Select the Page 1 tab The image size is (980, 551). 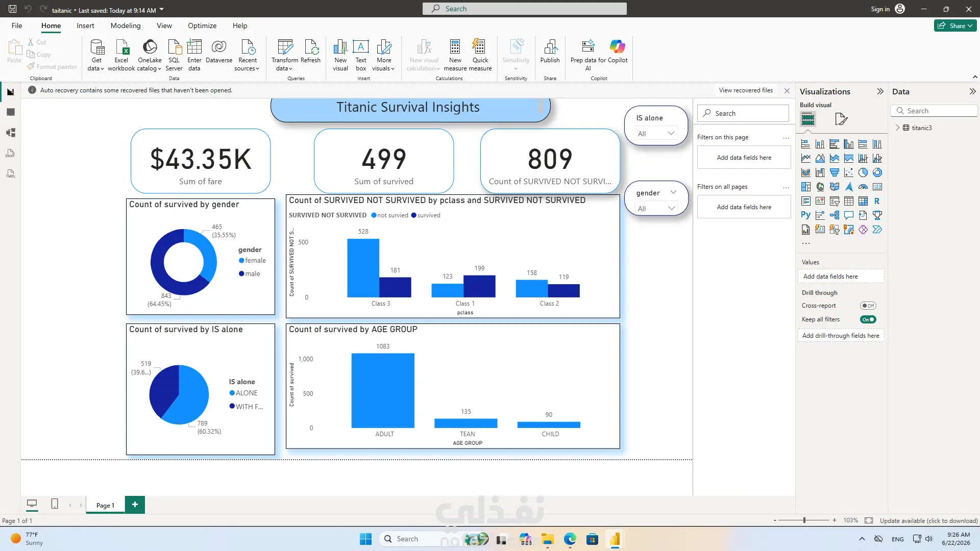tap(105, 505)
